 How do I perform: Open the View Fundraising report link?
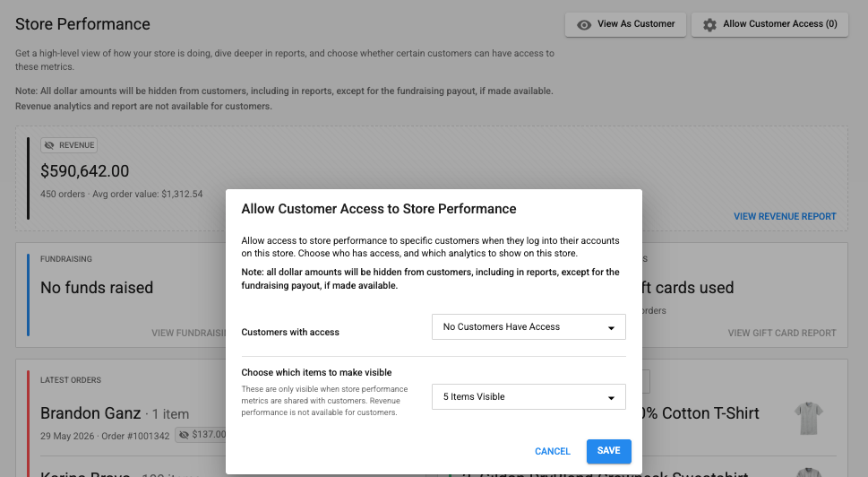189,333
